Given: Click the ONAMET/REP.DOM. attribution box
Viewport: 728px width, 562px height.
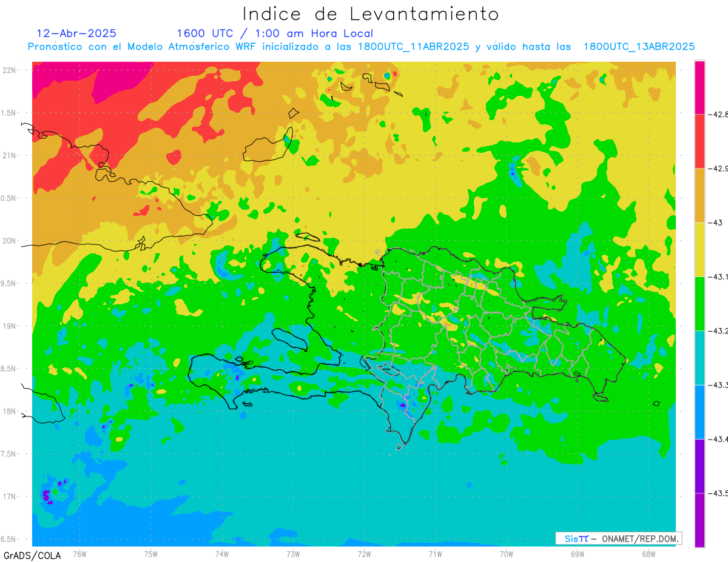Looking at the screenshot, I should tap(618, 538).
